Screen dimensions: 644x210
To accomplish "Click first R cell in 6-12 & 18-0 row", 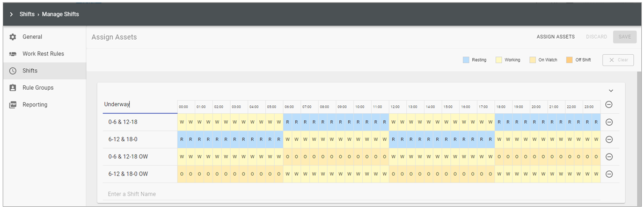I will point(182,140).
